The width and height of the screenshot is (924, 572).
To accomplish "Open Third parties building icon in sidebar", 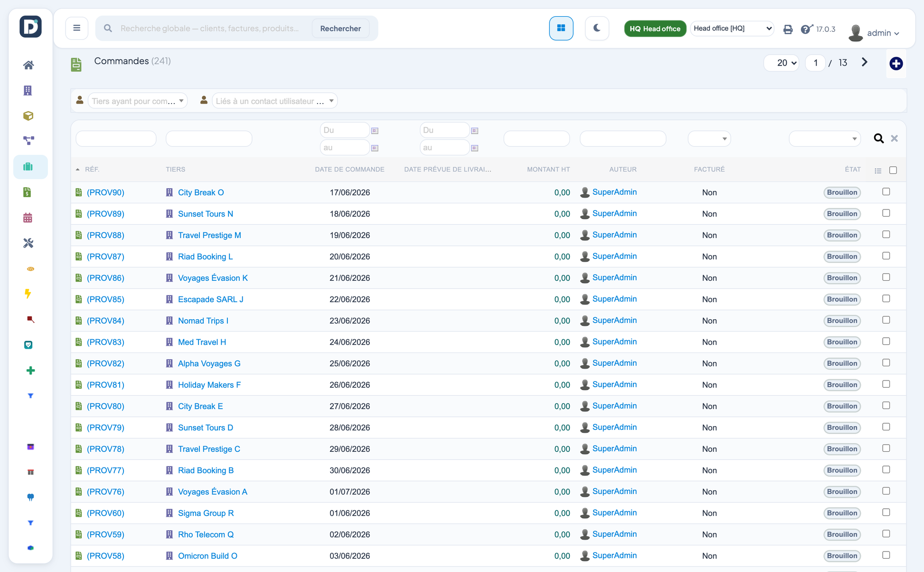I will [x=28, y=90].
